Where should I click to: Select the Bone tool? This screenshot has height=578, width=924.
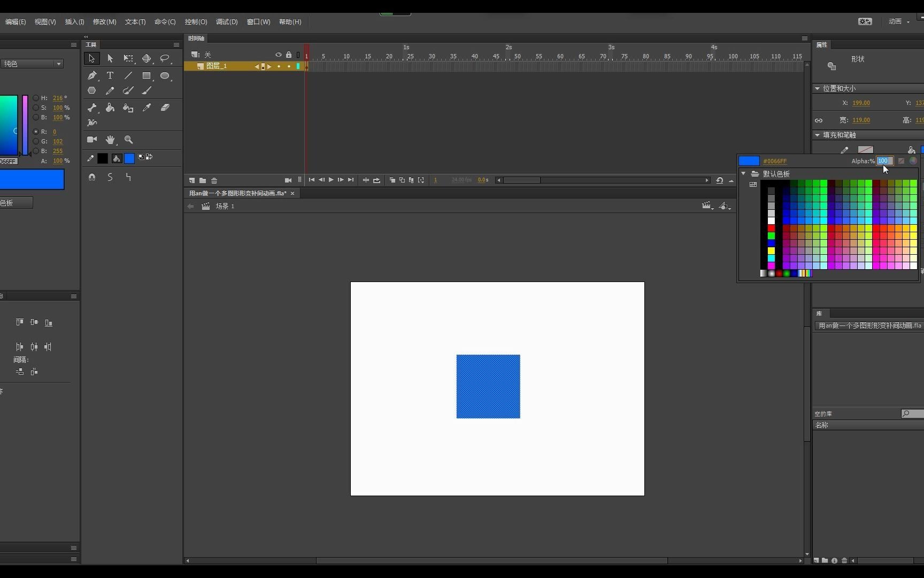point(92,108)
